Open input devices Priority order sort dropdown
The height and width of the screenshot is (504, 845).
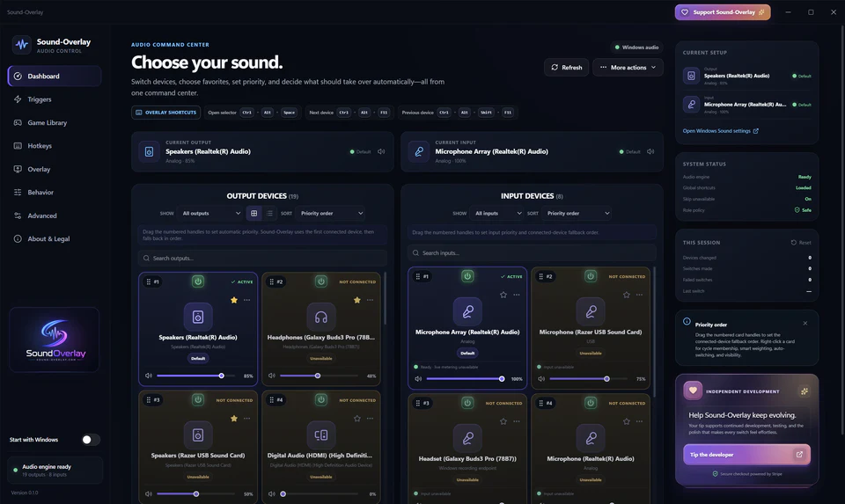pyautogui.click(x=577, y=213)
